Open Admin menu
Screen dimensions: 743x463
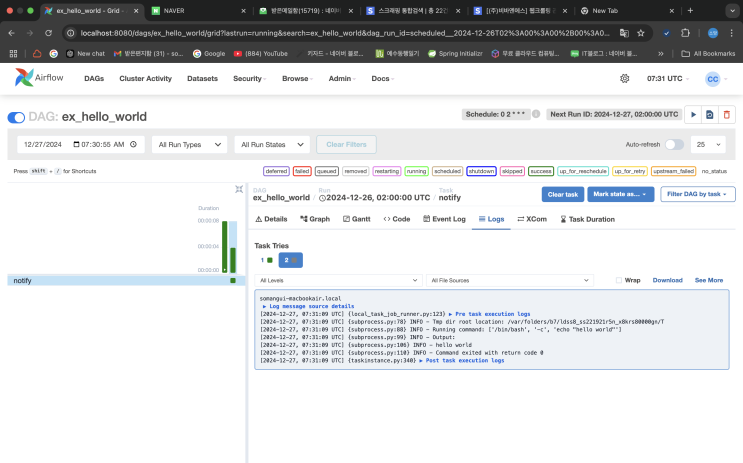[x=342, y=79]
